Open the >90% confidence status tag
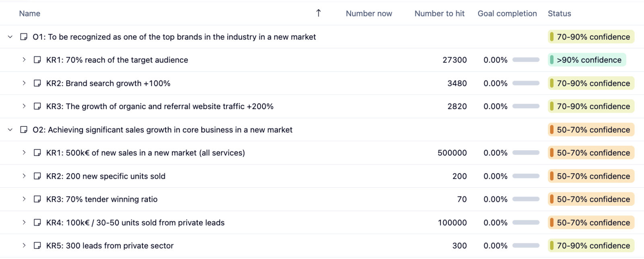The height and width of the screenshot is (259, 644). point(586,60)
